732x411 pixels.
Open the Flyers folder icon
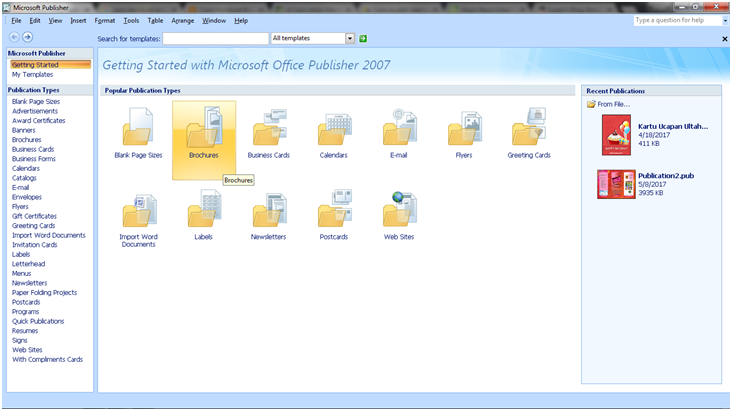point(464,128)
